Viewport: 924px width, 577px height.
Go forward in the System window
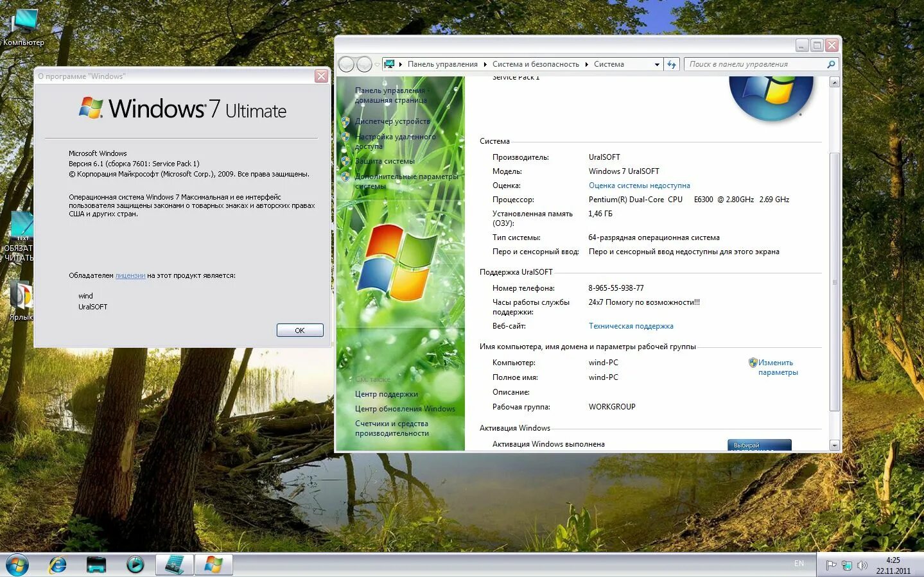click(364, 64)
